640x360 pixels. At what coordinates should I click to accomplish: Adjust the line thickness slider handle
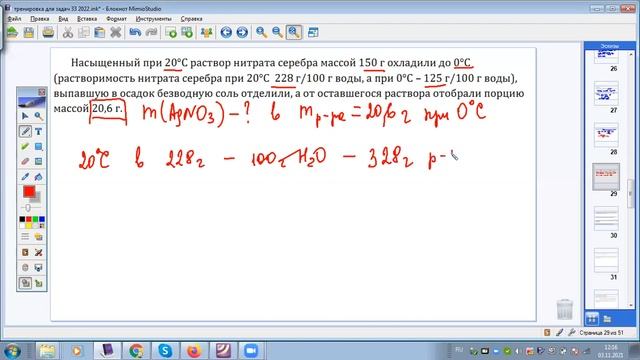[x=28, y=208]
